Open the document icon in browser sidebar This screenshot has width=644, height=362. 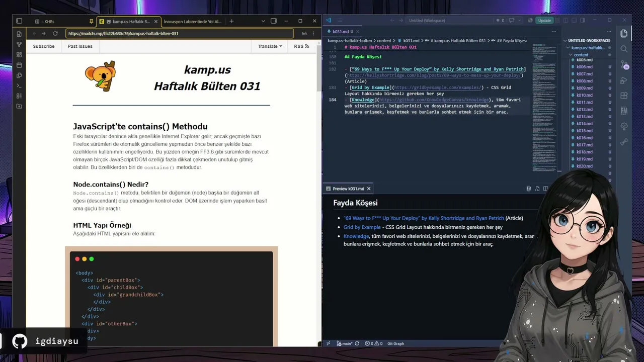pyautogui.click(x=19, y=34)
